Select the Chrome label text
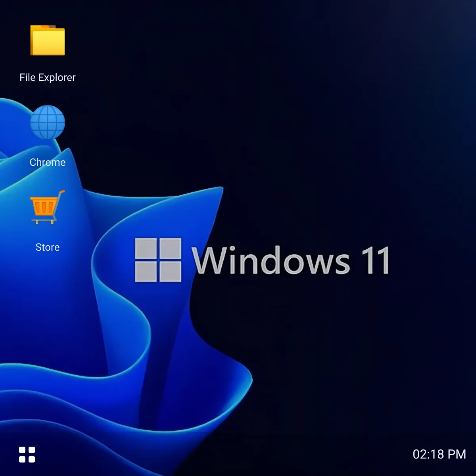Screen dimensions: 476x476 coord(48,162)
